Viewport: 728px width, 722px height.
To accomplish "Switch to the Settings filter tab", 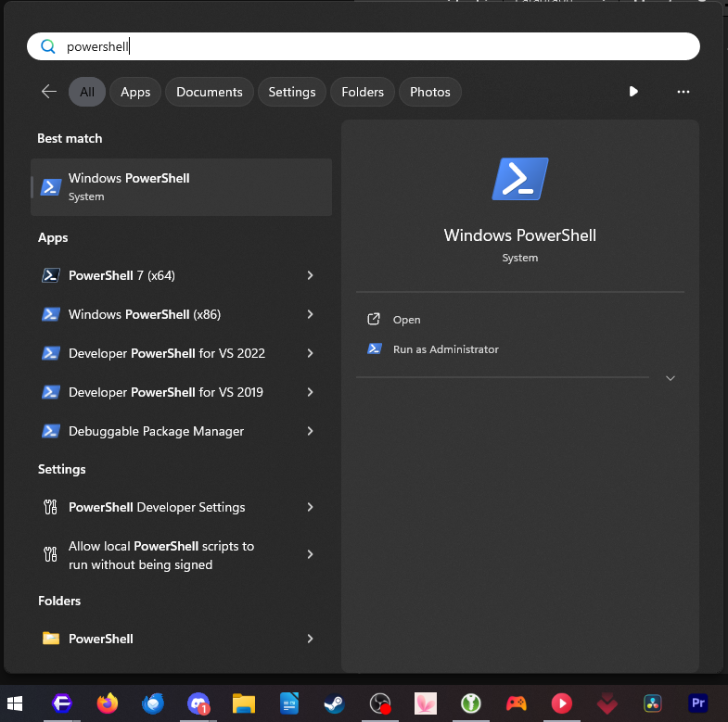I will tap(291, 92).
